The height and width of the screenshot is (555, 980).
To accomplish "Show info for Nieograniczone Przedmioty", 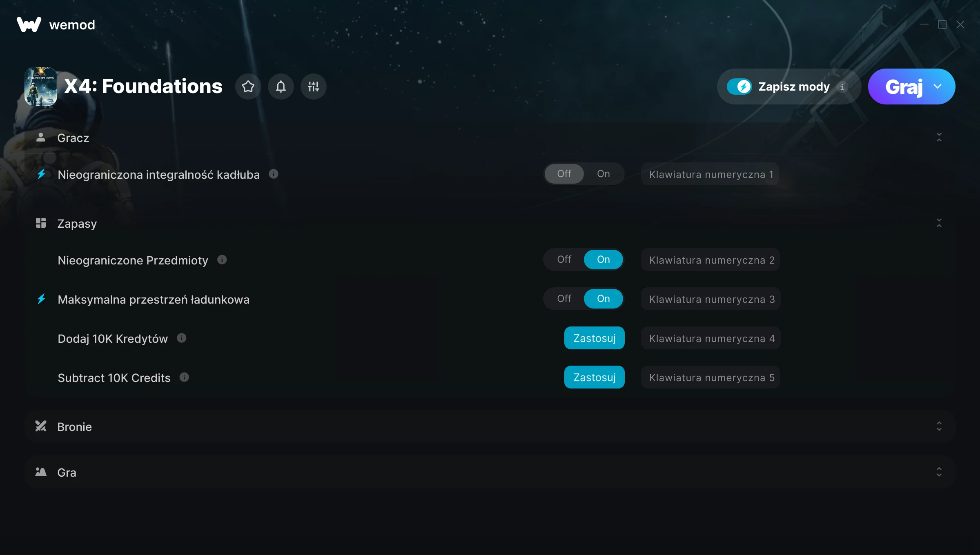I will coord(222,260).
